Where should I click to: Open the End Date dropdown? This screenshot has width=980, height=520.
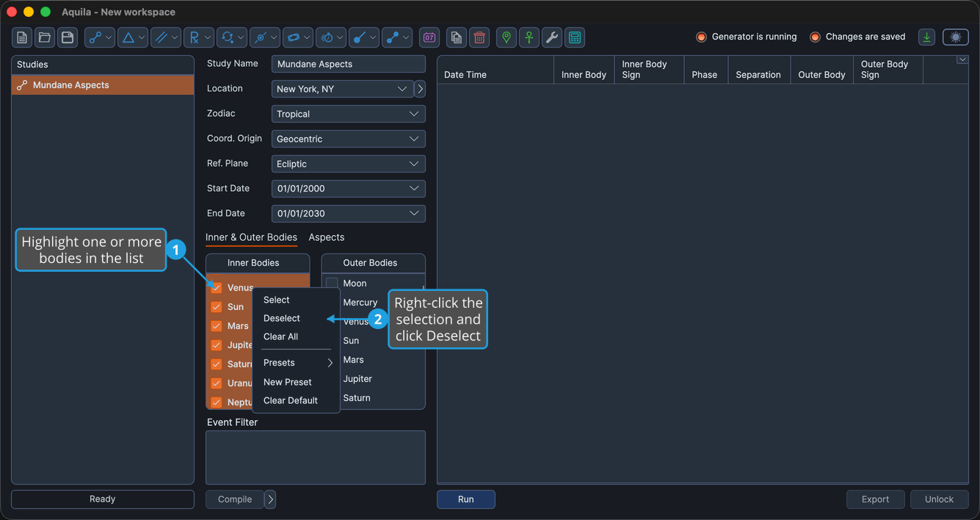(x=349, y=214)
